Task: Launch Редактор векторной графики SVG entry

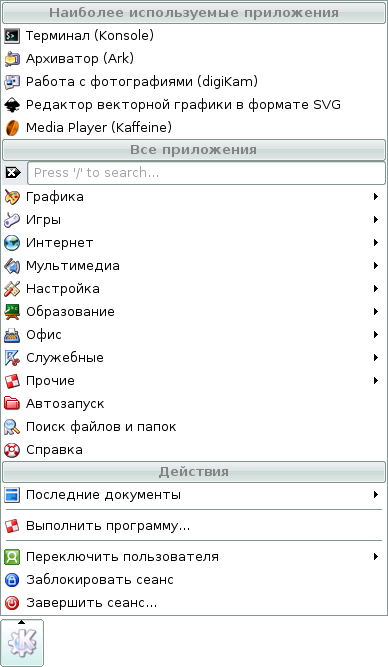Action: [194, 105]
